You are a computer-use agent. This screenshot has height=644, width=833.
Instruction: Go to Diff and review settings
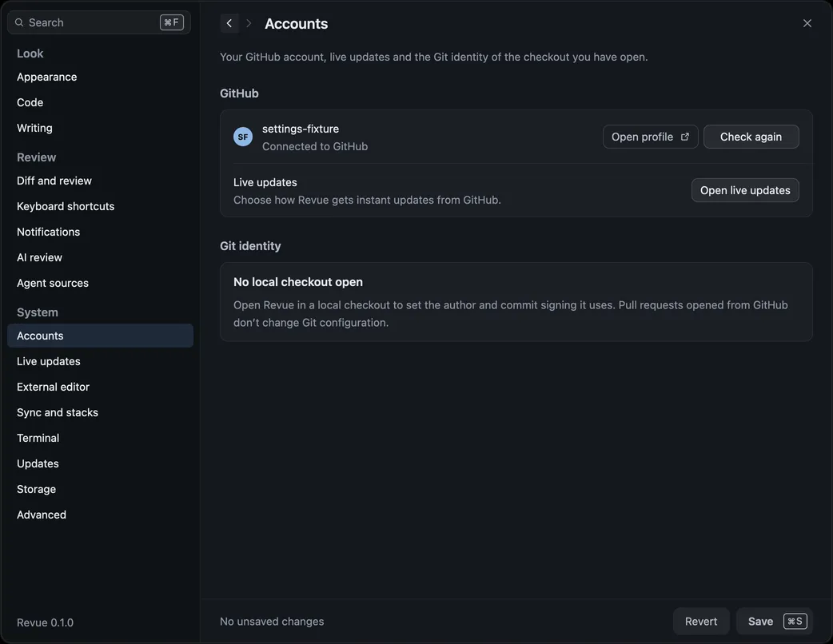(x=101, y=181)
